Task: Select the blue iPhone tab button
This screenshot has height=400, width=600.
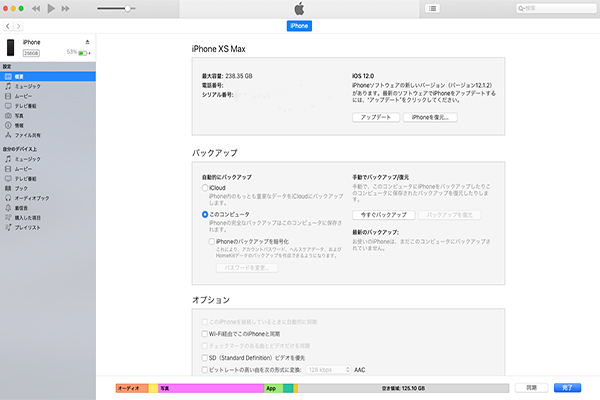Action: tap(299, 26)
